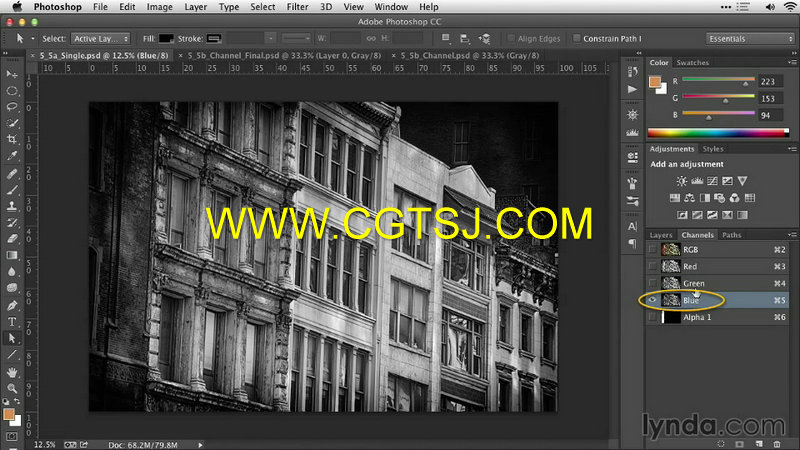Select the Blur tool
800x450 pixels.
pos(12,271)
